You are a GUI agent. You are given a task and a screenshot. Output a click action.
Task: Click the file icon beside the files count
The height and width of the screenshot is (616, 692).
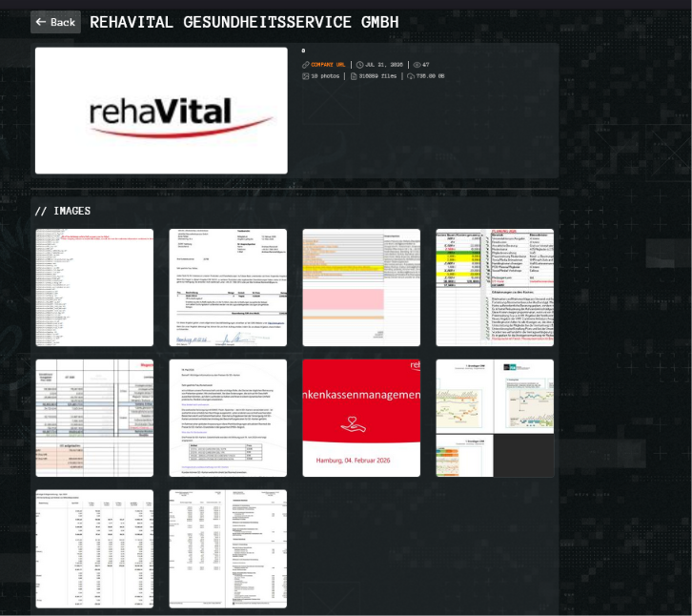click(x=354, y=76)
